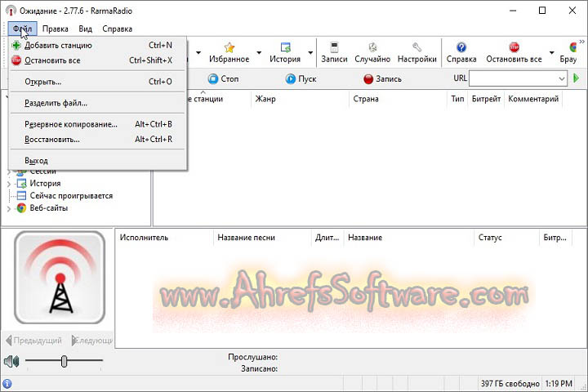Open the Избранное dropdown arrow

[x=260, y=54]
